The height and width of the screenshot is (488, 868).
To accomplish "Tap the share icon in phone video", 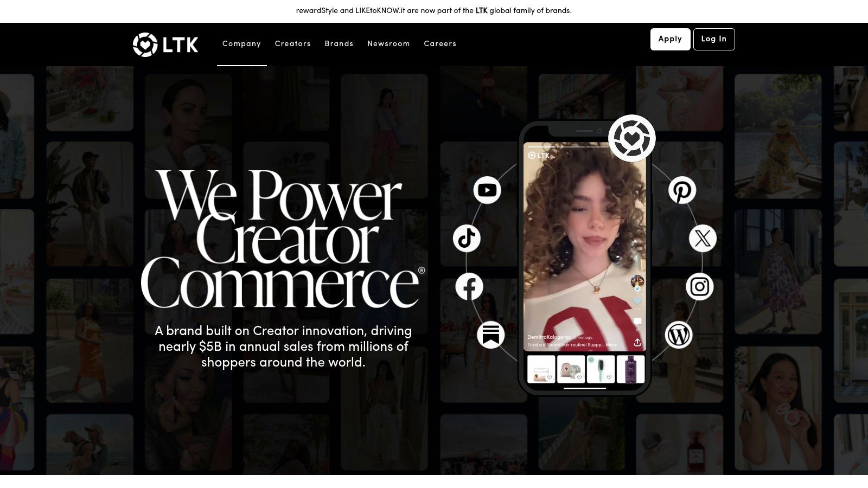I will point(637,343).
